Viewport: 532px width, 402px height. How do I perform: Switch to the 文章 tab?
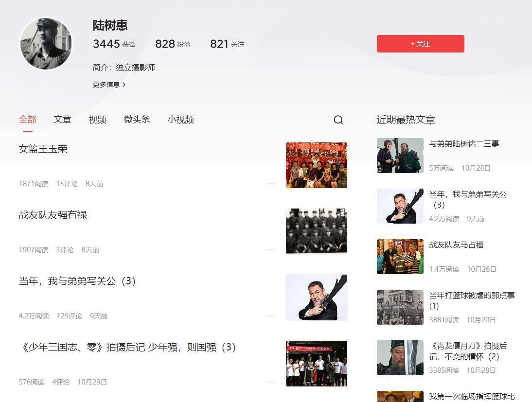62,120
